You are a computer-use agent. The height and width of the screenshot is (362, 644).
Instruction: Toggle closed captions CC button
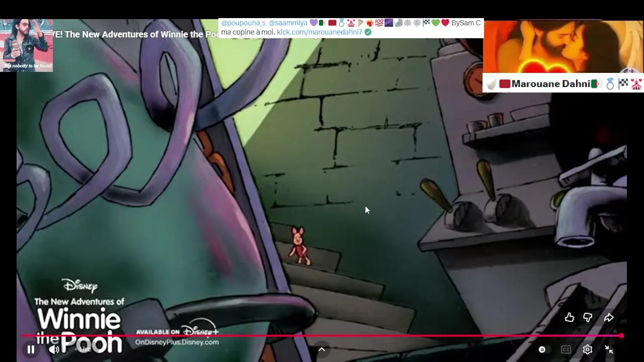(566, 349)
